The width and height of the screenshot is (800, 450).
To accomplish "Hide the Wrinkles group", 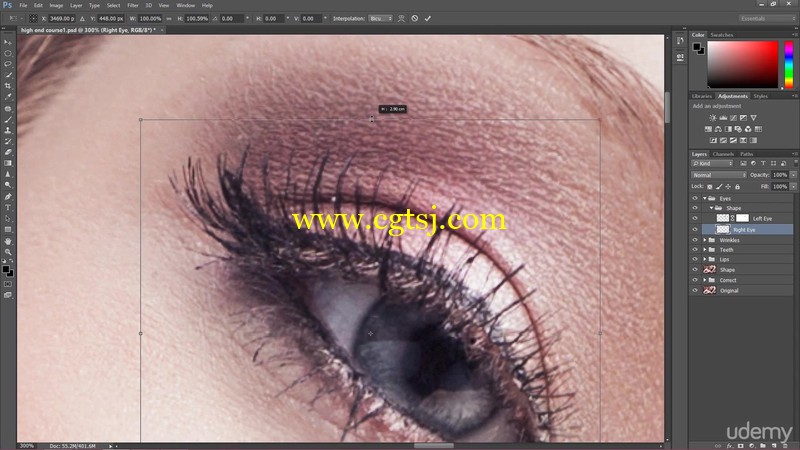I will click(694, 240).
